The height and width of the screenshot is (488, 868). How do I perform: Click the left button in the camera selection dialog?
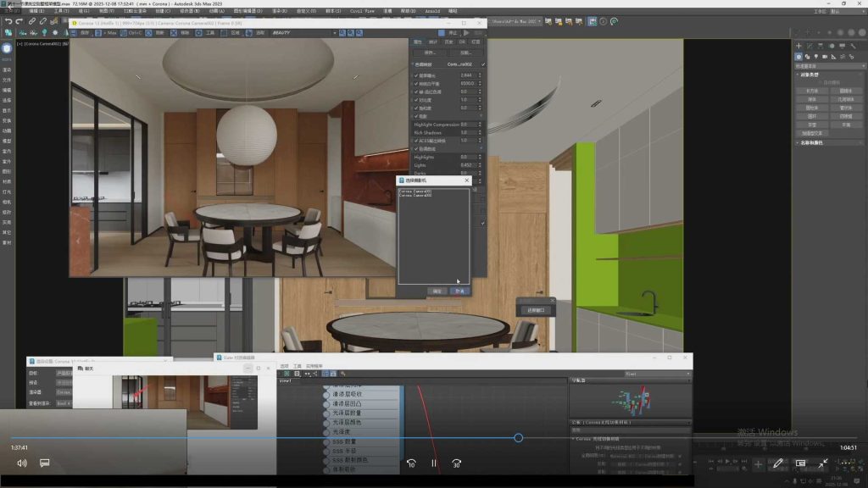point(437,291)
